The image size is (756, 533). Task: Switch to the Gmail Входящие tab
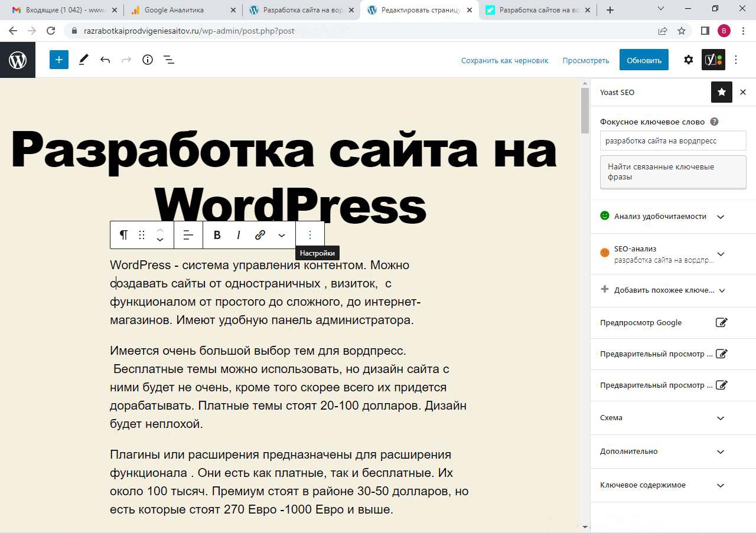59,10
